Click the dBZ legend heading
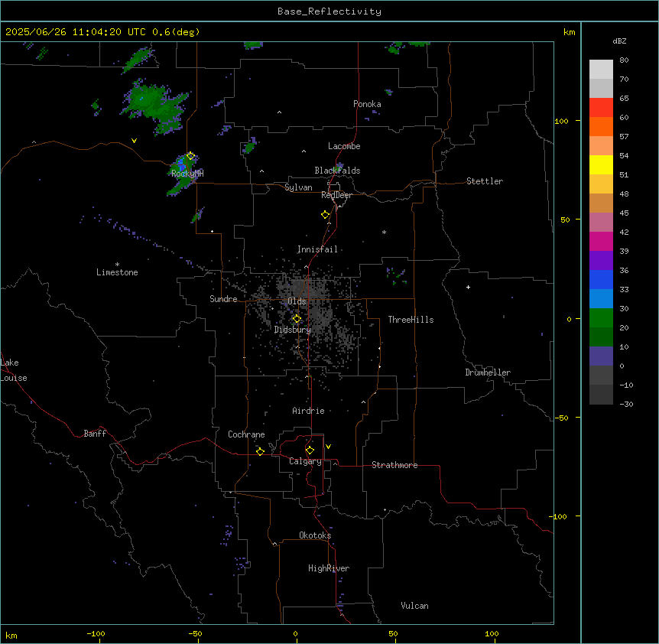Image resolution: width=659 pixels, height=644 pixels. pos(619,41)
